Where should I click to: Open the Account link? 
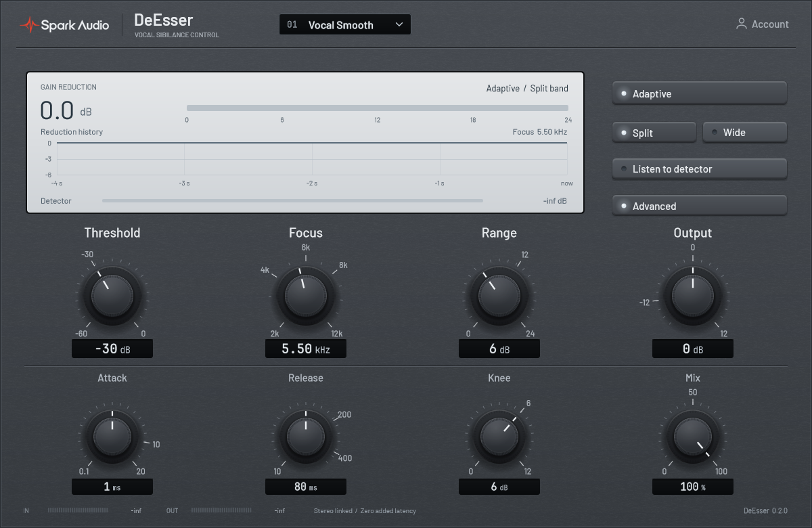763,24
